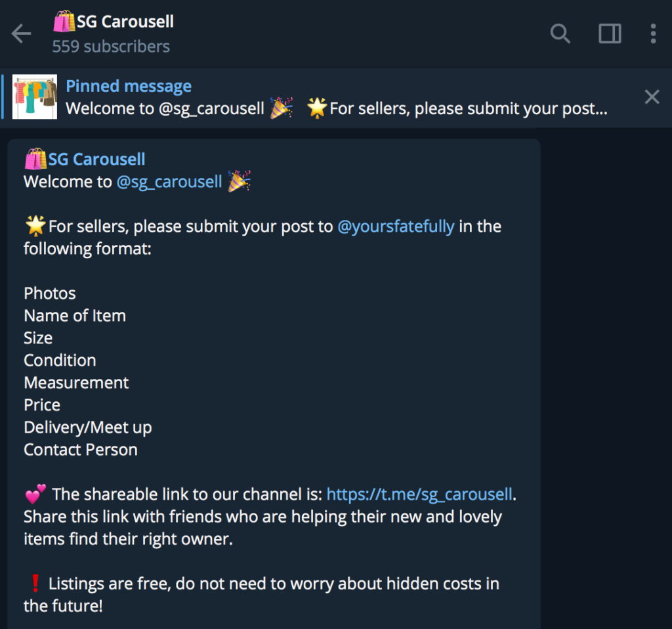Screen dimensions: 672x629
Task: Close the pinned message bar
Action: (x=652, y=97)
